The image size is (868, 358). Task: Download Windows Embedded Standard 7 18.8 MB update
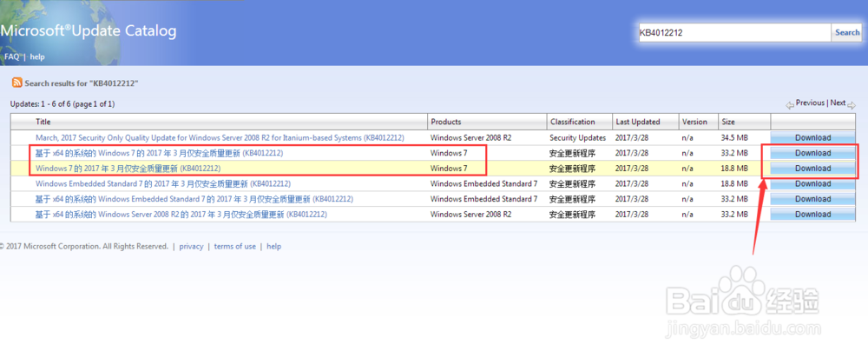click(x=812, y=183)
